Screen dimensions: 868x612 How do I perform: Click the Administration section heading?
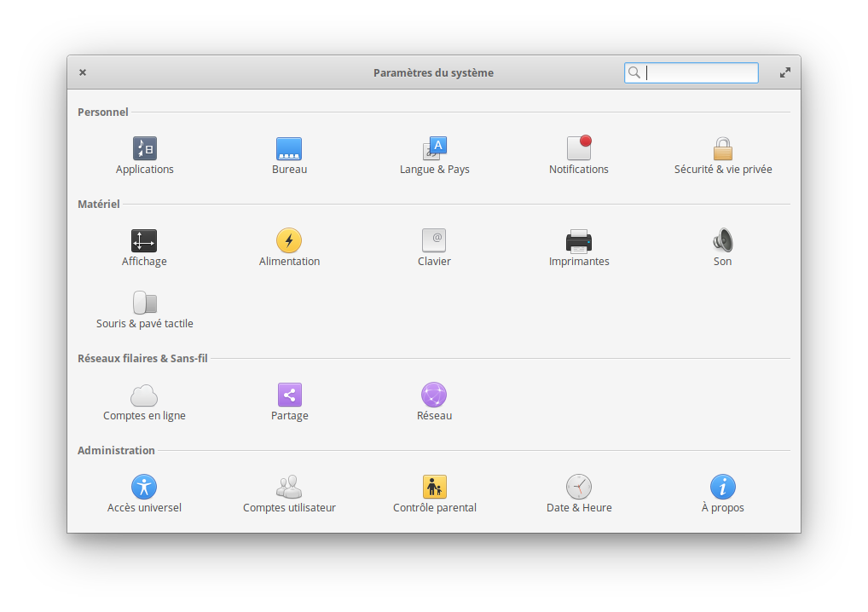click(x=116, y=450)
